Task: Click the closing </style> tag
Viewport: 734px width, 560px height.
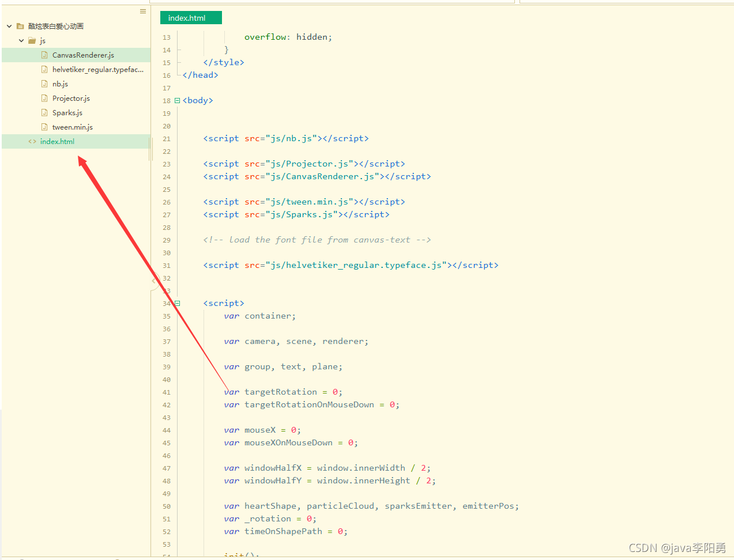Action: point(224,62)
